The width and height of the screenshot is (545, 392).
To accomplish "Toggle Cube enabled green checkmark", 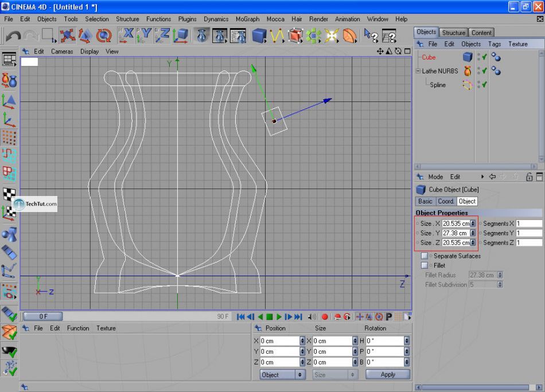I will [x=484, y=57].
